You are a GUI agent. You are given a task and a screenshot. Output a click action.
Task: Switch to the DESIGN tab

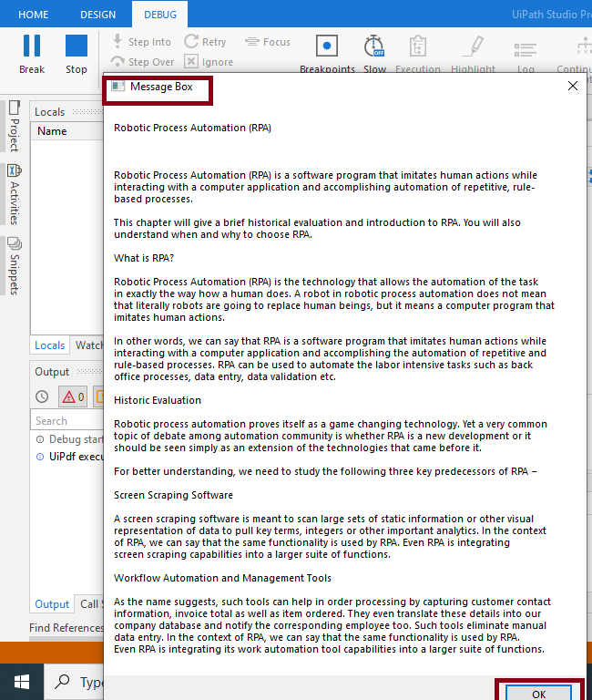pos(97,15)
